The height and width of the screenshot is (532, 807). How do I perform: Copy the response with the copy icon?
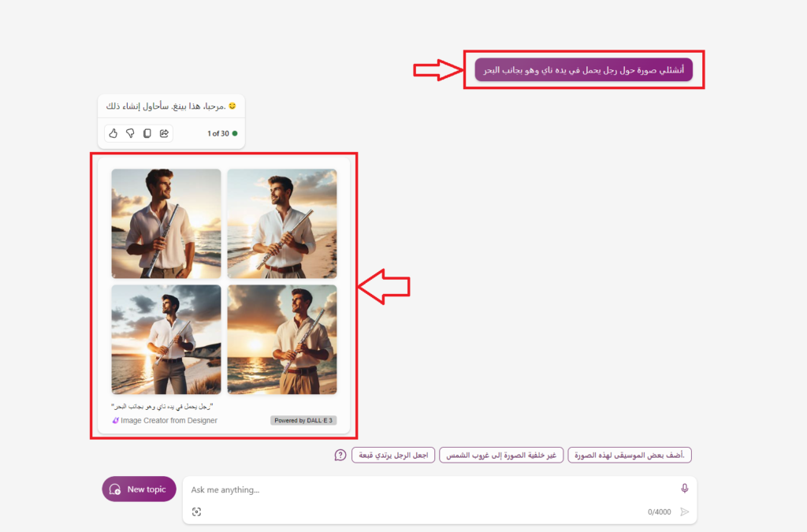tap(147, 133)
